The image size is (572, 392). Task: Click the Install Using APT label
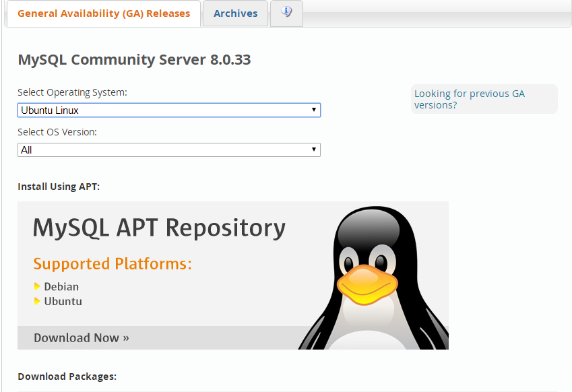coord(59,187)
